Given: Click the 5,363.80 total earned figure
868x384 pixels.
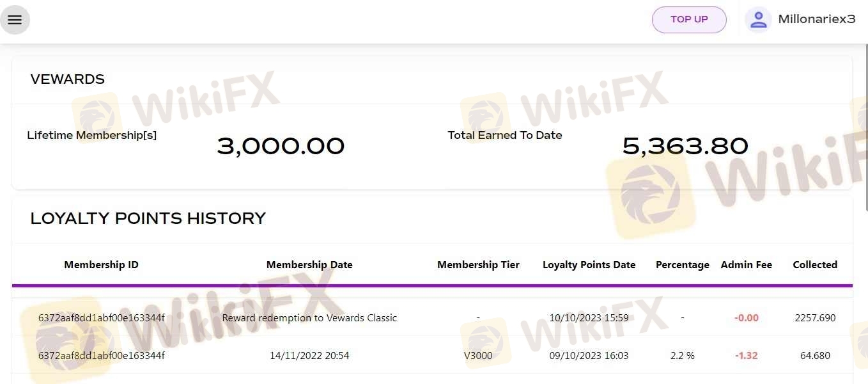Looking at the screenshot, I should tap(685, 147).
